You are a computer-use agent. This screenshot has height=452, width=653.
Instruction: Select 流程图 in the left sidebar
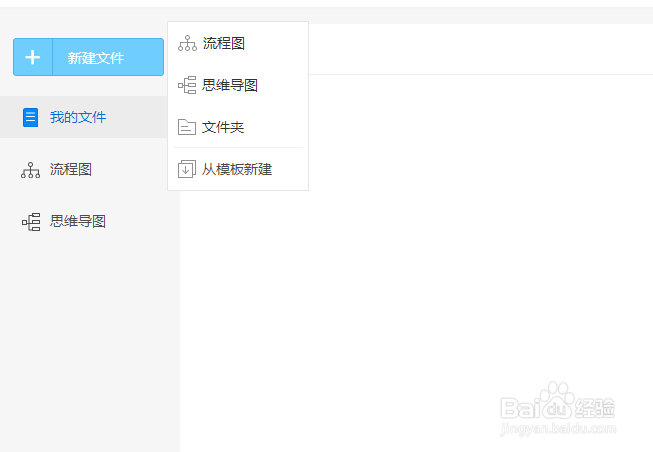[x=71, y=170]
